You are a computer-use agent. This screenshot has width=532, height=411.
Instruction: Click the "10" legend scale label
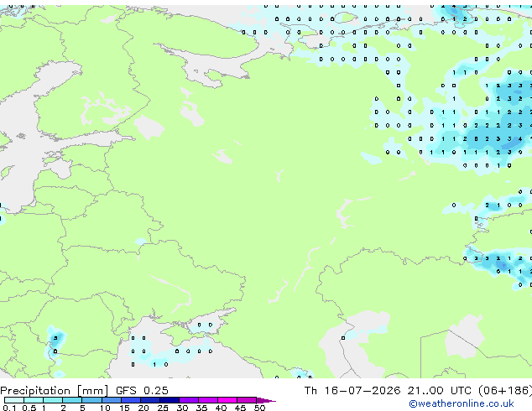click(105, 408)
